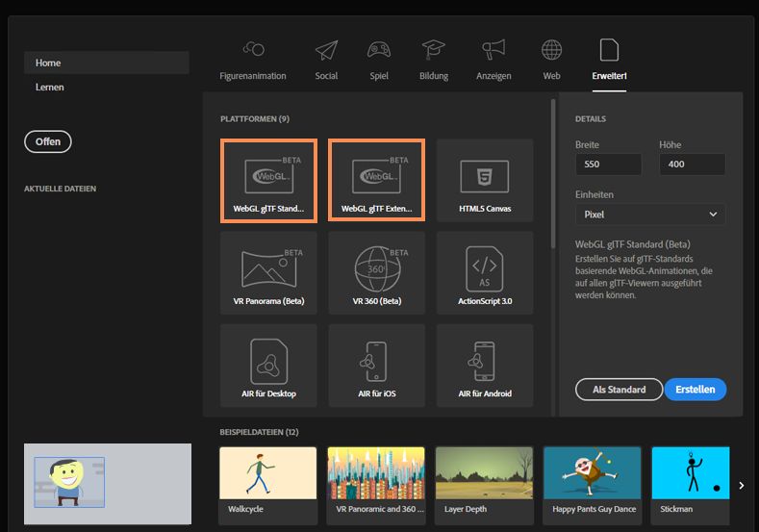Switch to the Web tab label
The height and width of the screenshot is (532, 759).
click(x=551, y=76)
